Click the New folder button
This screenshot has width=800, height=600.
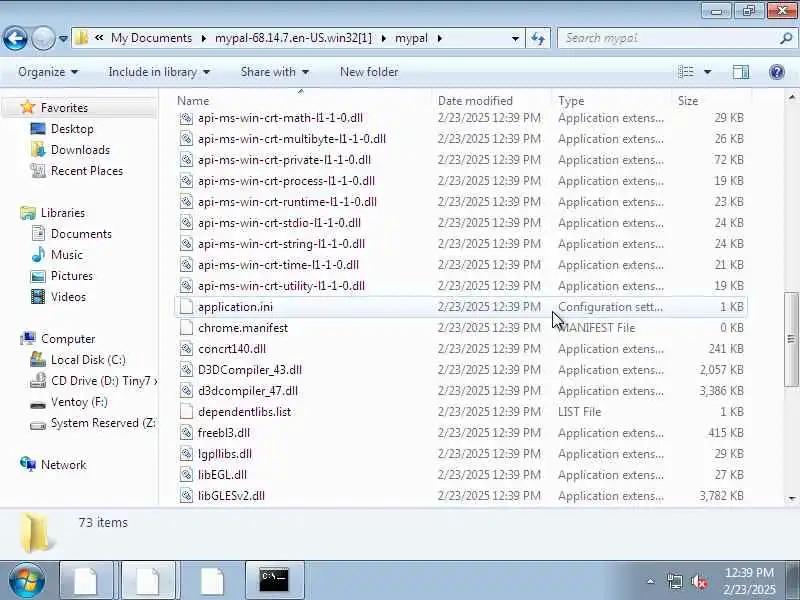coord(369,72)
